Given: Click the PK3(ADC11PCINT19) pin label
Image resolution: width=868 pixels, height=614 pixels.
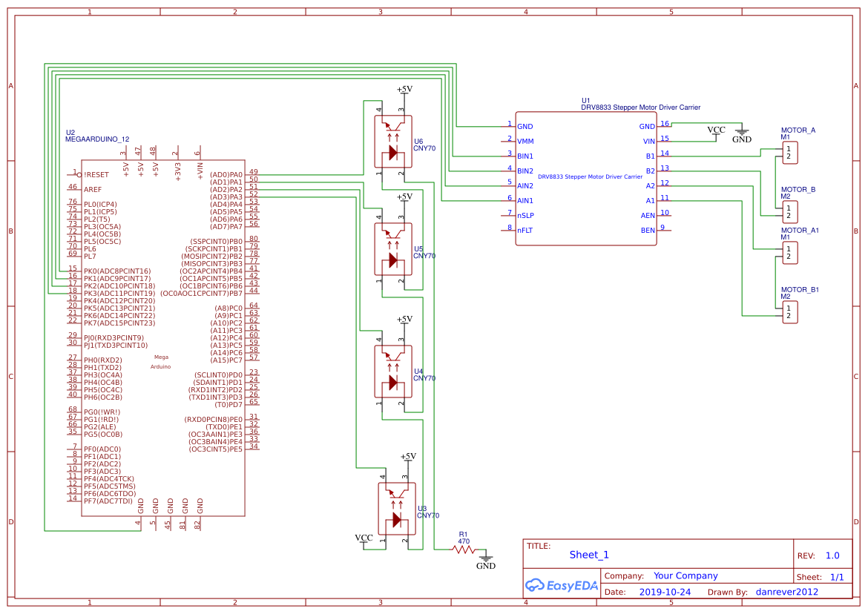Looking at the screenshot, I should tap(119, 294).
